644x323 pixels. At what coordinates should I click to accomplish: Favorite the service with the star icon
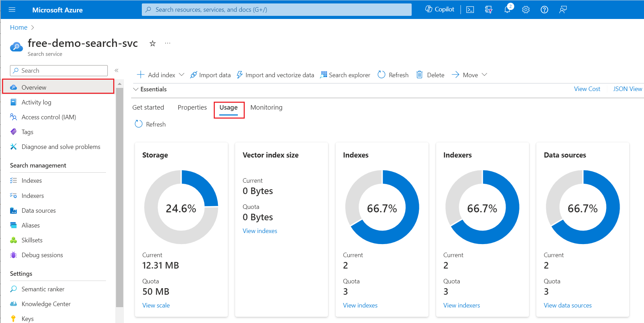152,43
